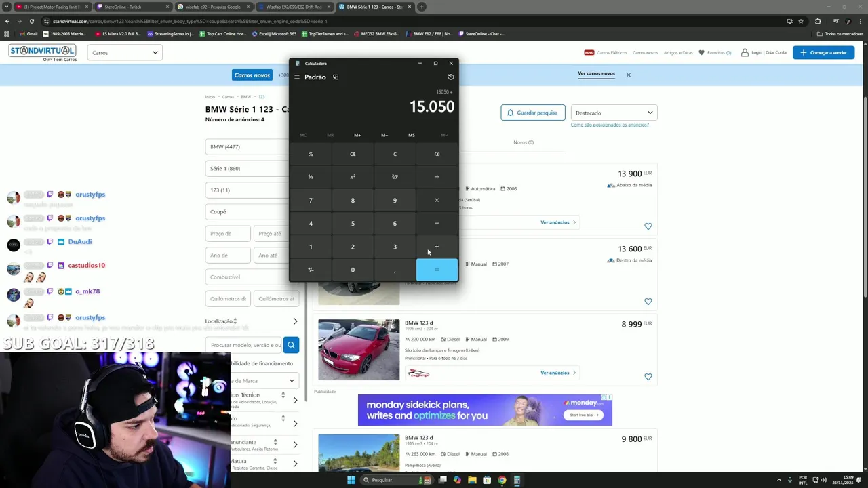Click the calculator divide key
The height and width of the screenshot is (488, 868).
(437, 177)
